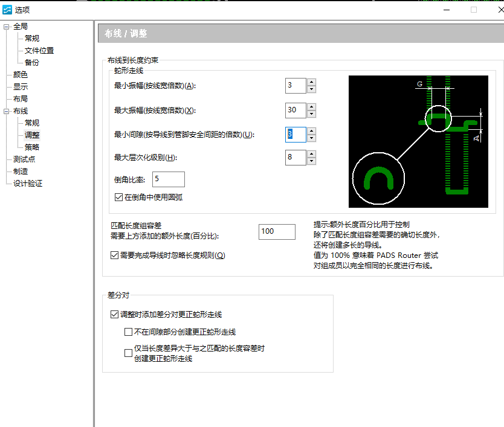504x427 pixels.
Task: Increase the 最小间隙 value with up arrow
Action: [x=311, y=130]
